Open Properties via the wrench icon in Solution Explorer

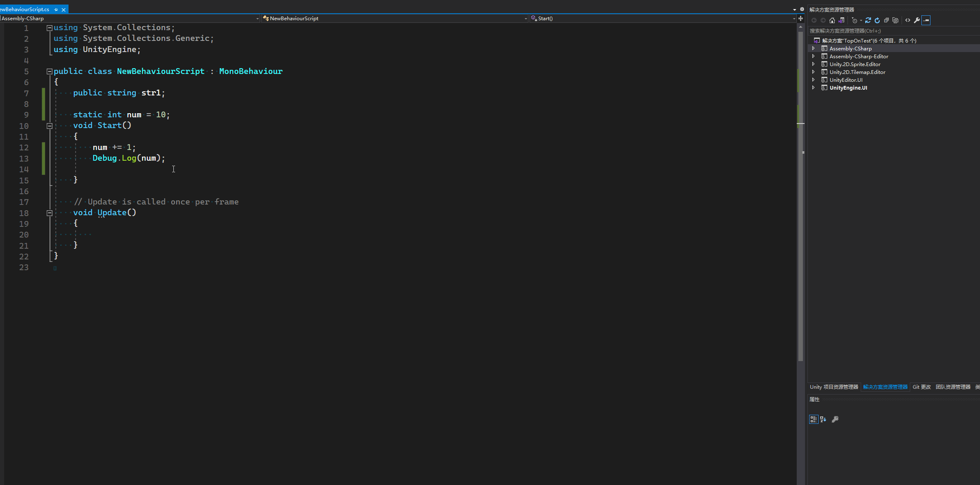(x=917, y=20)
